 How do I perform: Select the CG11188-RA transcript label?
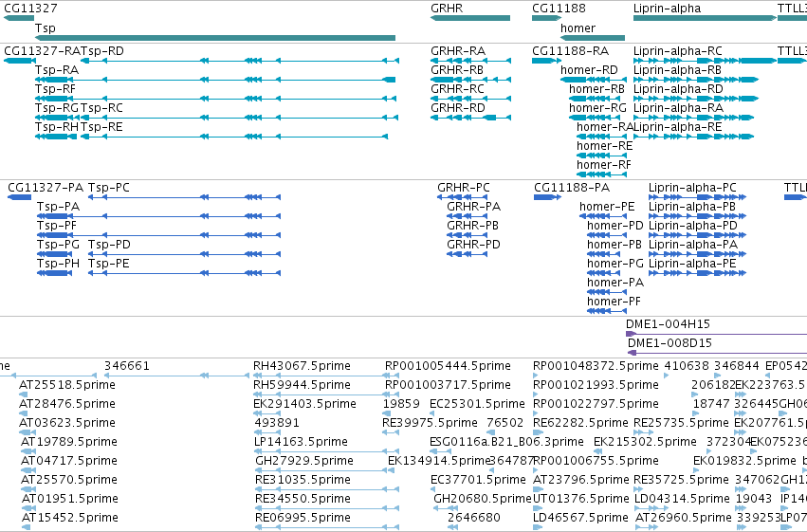pos(570,51)
